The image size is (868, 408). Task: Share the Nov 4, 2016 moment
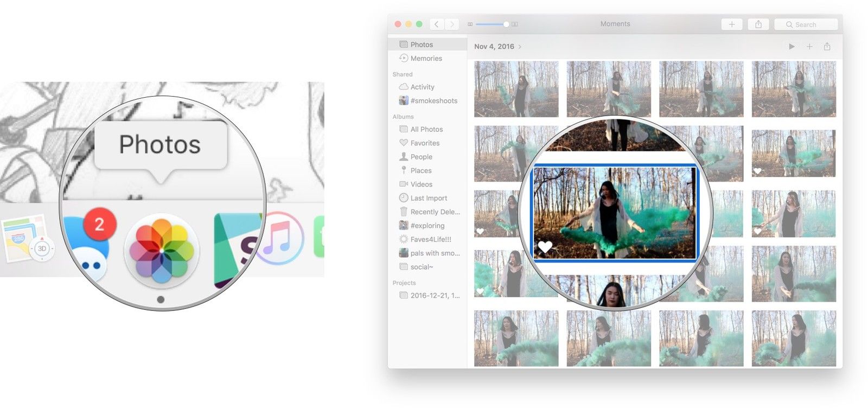pos(827,47)
